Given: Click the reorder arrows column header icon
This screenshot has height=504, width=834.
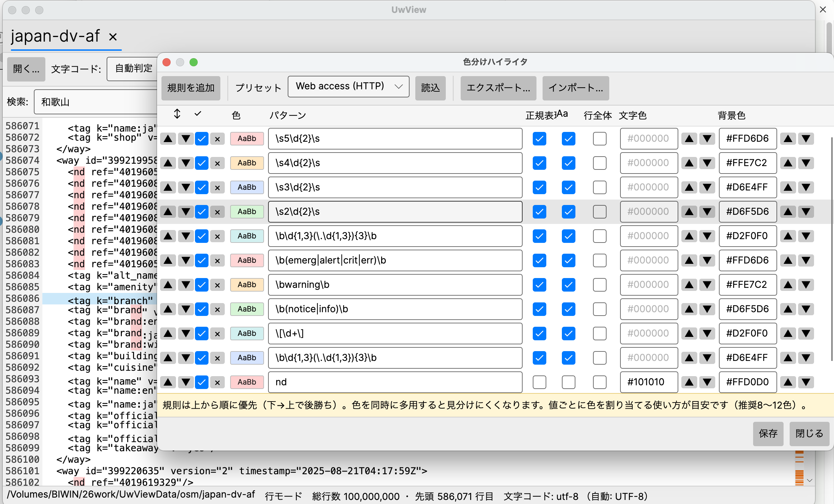Looking at the screenshot, I should coord(177,114).
